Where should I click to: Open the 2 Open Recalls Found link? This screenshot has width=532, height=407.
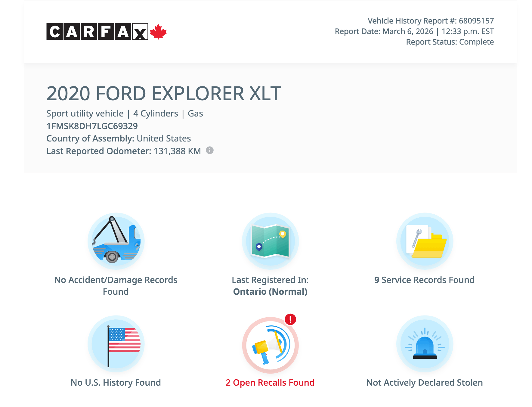tap(270, 383)
